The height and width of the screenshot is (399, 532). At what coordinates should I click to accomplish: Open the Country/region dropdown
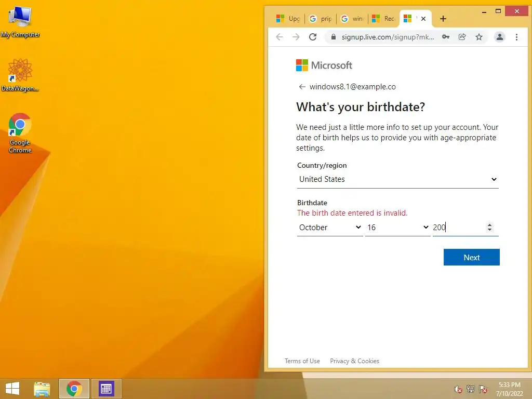[397, 179]
